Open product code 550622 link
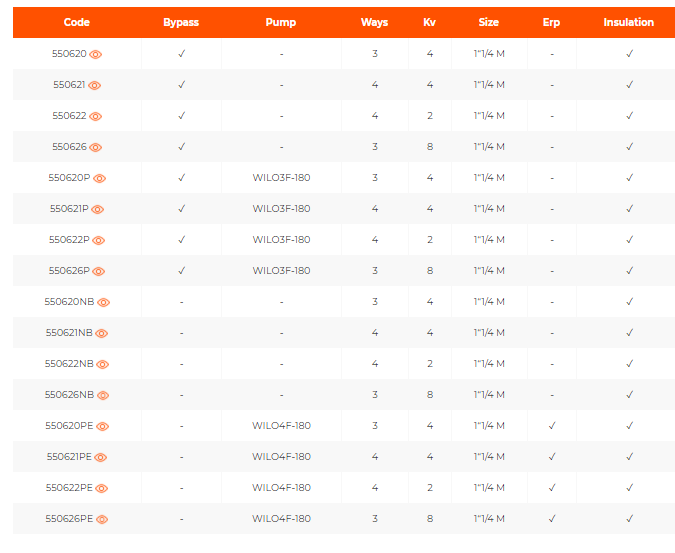Screen dimensions: 675x553 (69, 116)
